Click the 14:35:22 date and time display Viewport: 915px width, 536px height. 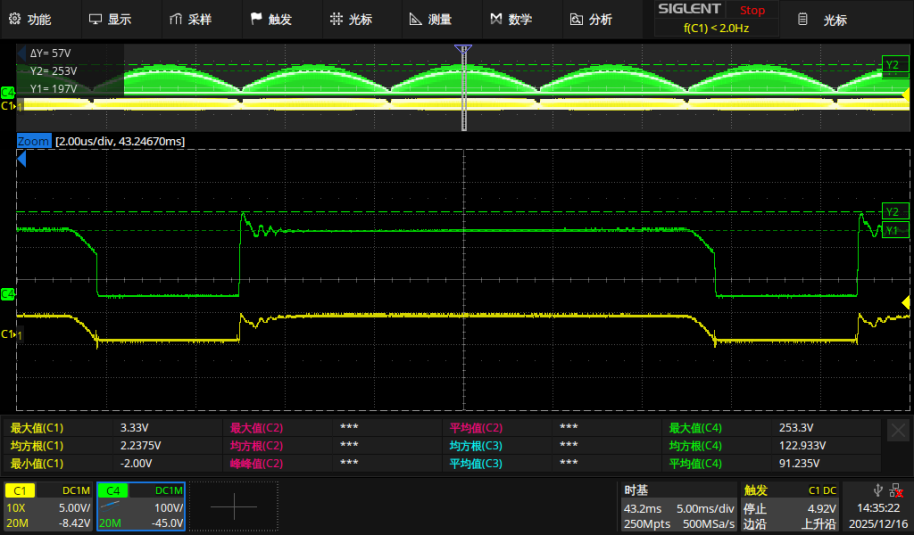pos(878,516)
